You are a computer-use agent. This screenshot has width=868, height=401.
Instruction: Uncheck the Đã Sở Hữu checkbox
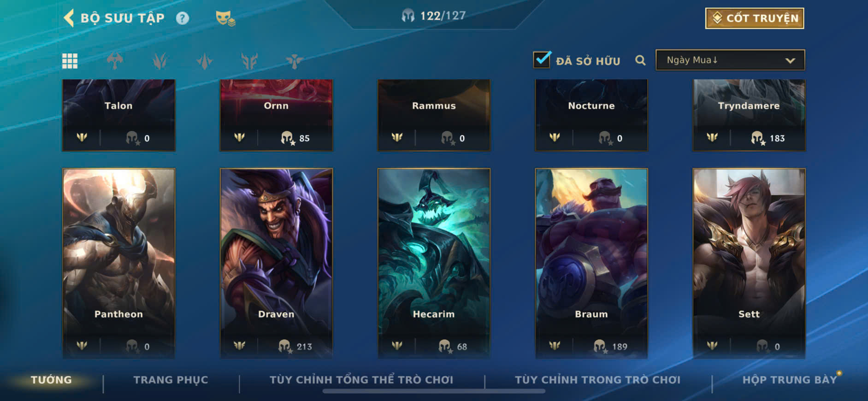tap(542, 59)
